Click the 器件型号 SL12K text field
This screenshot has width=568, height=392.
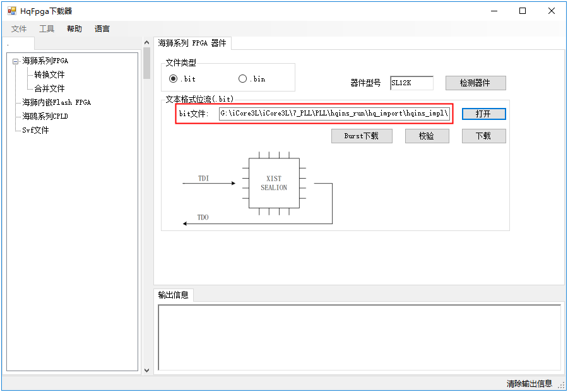click(411, 83)
